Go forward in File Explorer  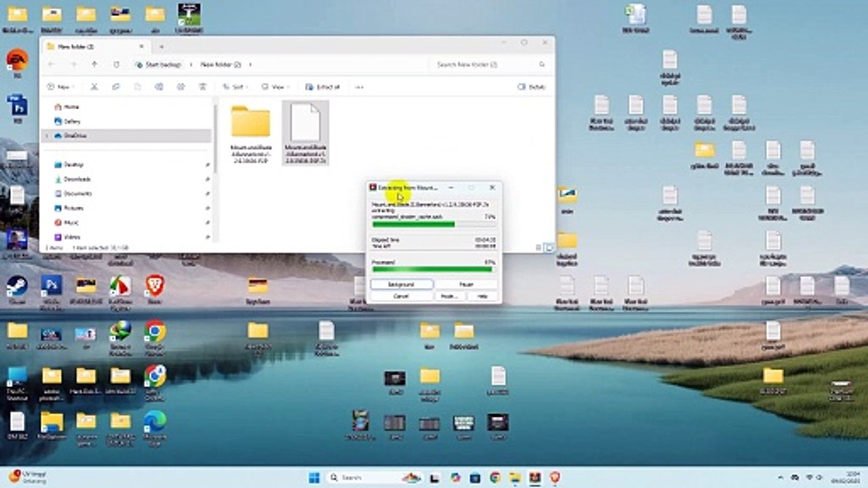click(x=73, y=64)
